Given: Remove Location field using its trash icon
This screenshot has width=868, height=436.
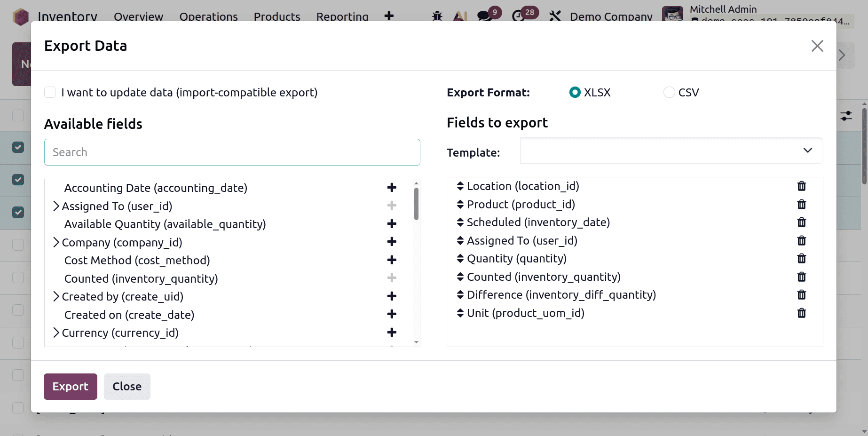Looking at the screenshot, I should [802, 186].
